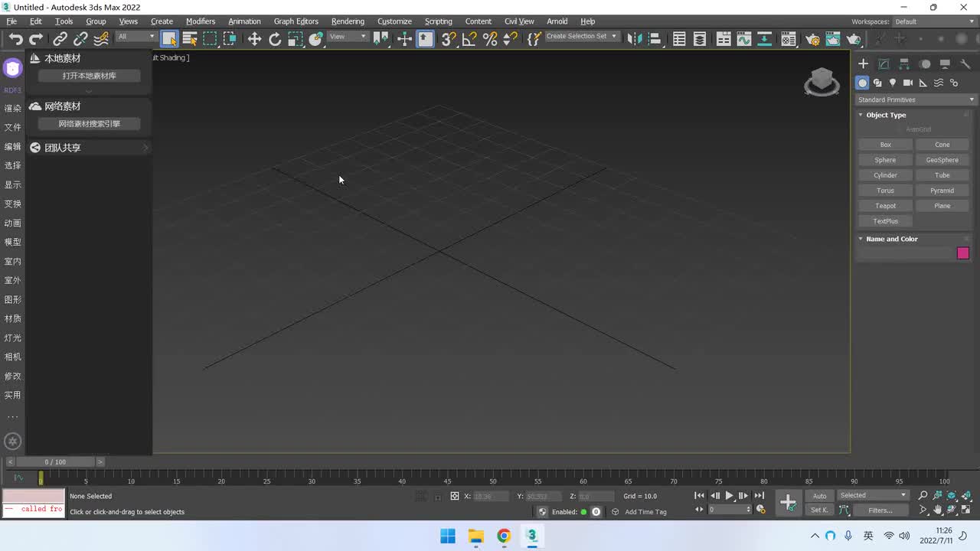980x551 pixels.
Task: Create a Teapot primitive
Action: coord(885,206)
